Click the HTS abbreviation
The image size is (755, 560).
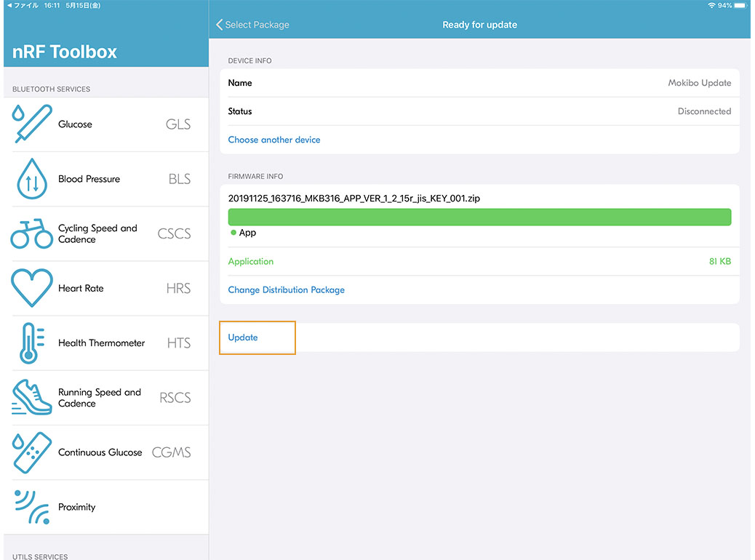point(179,343)
